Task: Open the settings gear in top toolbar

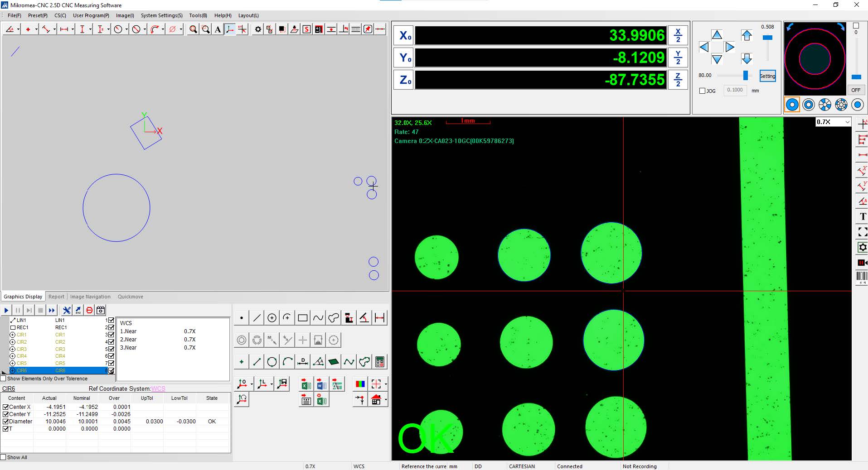Action: click(x=258, y=29)
